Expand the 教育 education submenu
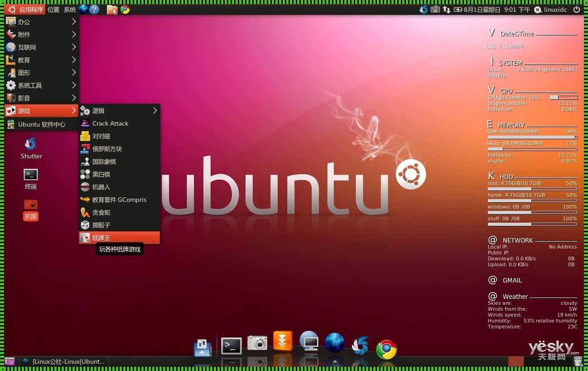 click(x=42, y=60)
